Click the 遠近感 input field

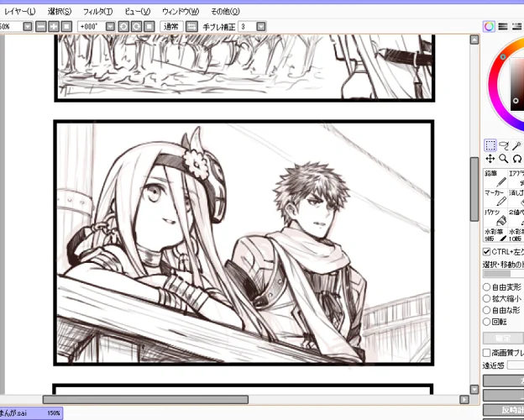pos(516,365)
